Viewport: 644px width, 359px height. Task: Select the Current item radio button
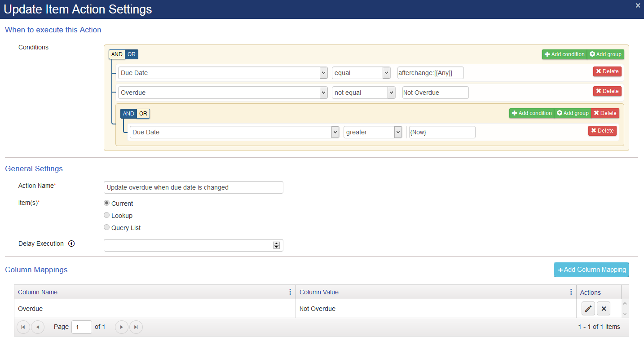(x=107, y=203)
